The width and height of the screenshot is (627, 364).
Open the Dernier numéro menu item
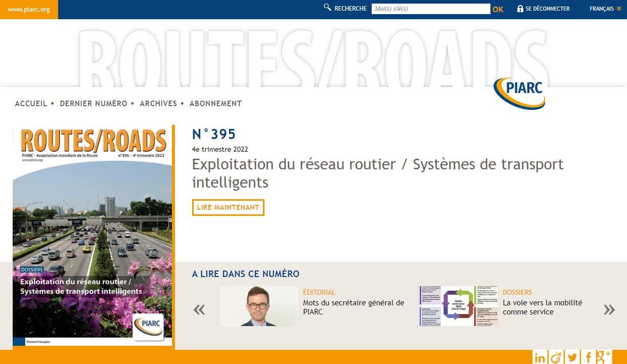pyautogui.click(x=94, y=104)
